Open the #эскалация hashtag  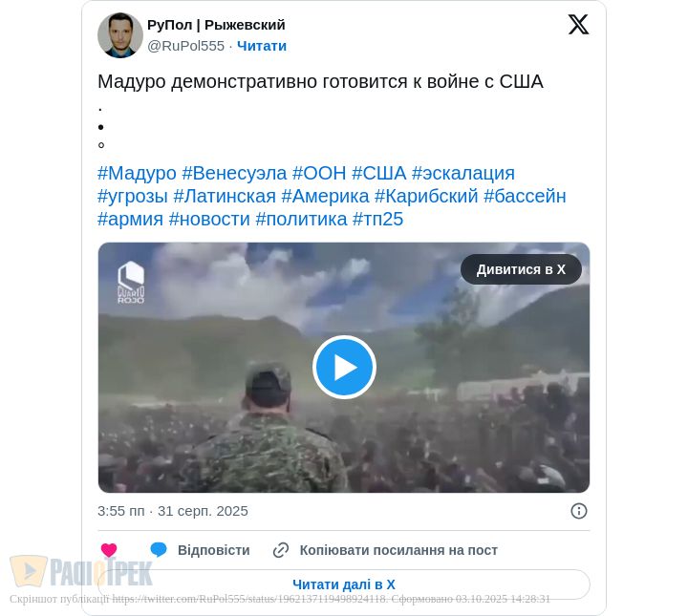click(x=462, y=173)
